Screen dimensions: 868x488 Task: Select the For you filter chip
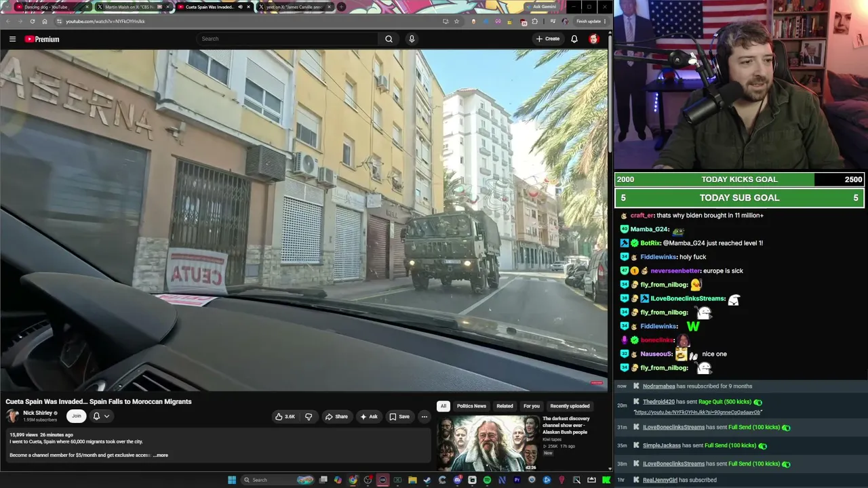[532, 406]
